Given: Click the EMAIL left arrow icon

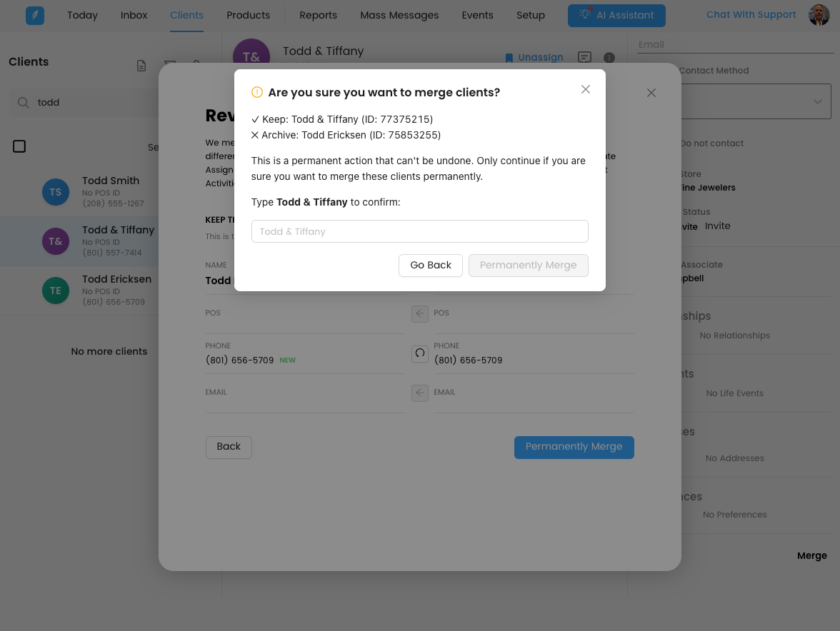Looking at the screenshot, I should pos(420,393).
